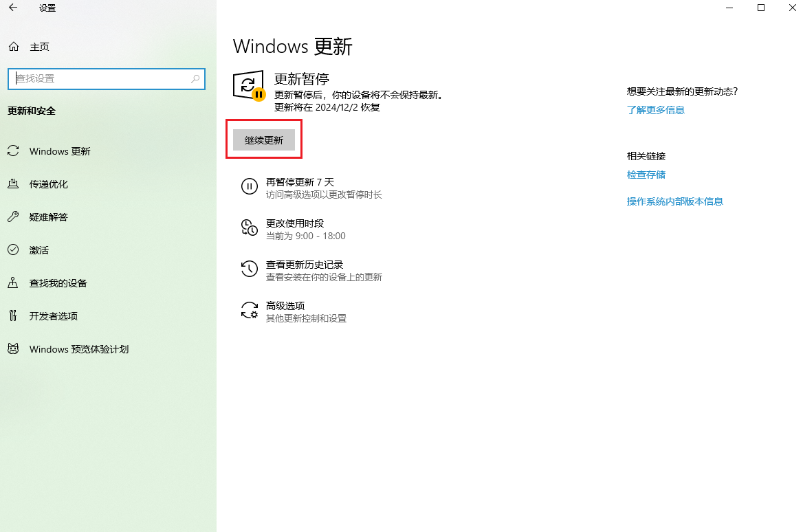Click the 疑难解答 wrench icon
This screenshot has height=532, width=803.
pyautogui.click(x=14, y=217)
